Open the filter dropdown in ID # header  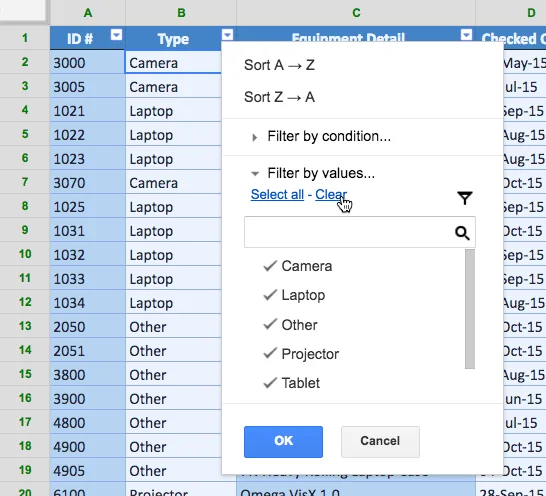[116, 35]
